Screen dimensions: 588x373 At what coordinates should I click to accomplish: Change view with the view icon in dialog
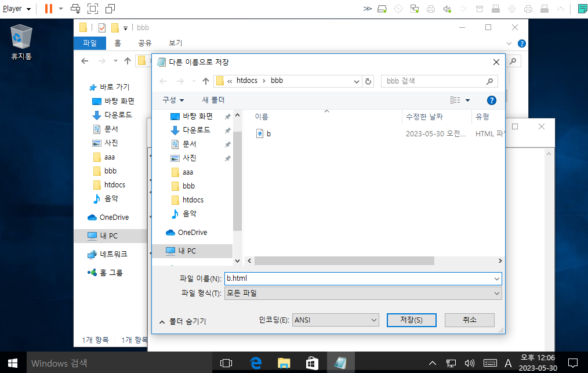click(x=455, y=100)
